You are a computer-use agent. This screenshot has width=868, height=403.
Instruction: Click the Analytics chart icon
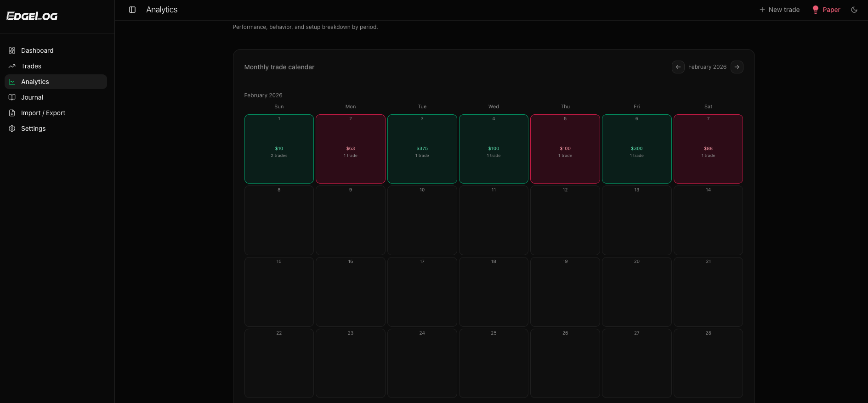[x=12, y=82]
